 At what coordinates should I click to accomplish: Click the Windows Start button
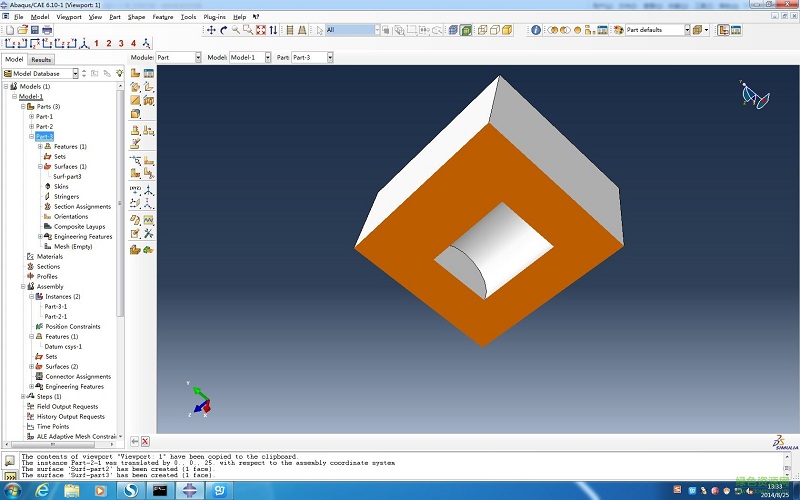14,490
